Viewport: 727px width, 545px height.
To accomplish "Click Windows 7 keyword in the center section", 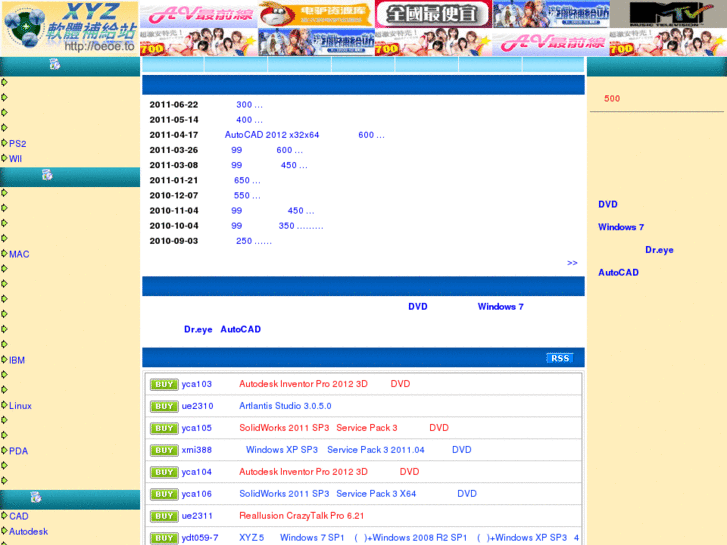I will coord(501,307).
